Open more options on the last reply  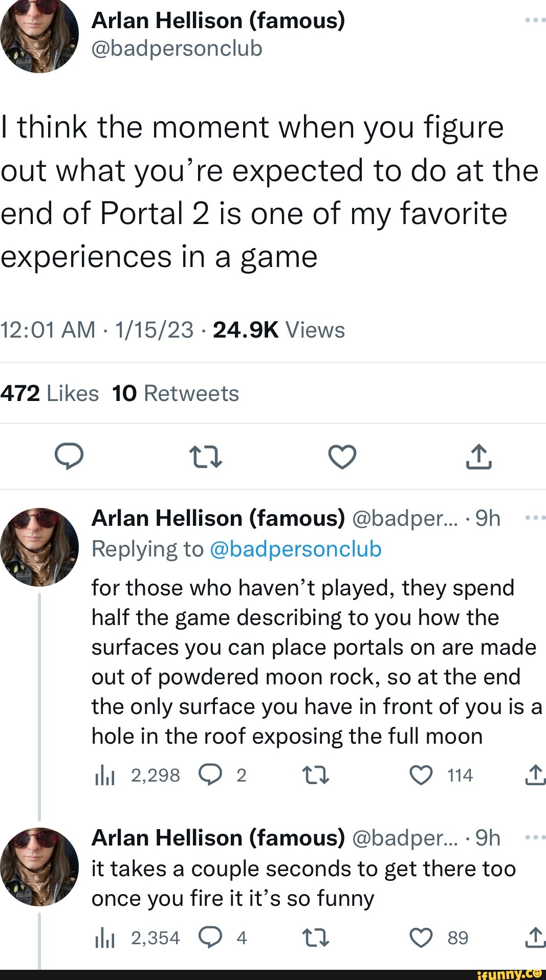535,837
